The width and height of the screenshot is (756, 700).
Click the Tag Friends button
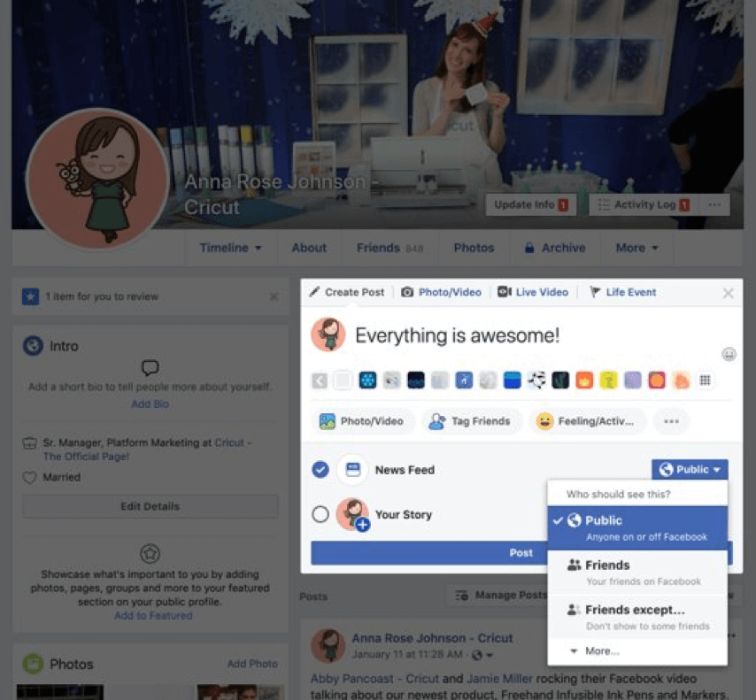click(x=470, y=421)
